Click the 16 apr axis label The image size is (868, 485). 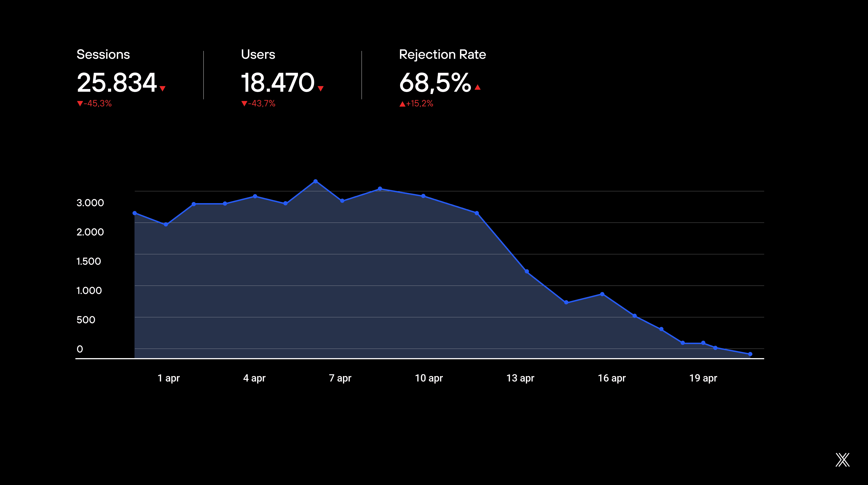(612, 378)
